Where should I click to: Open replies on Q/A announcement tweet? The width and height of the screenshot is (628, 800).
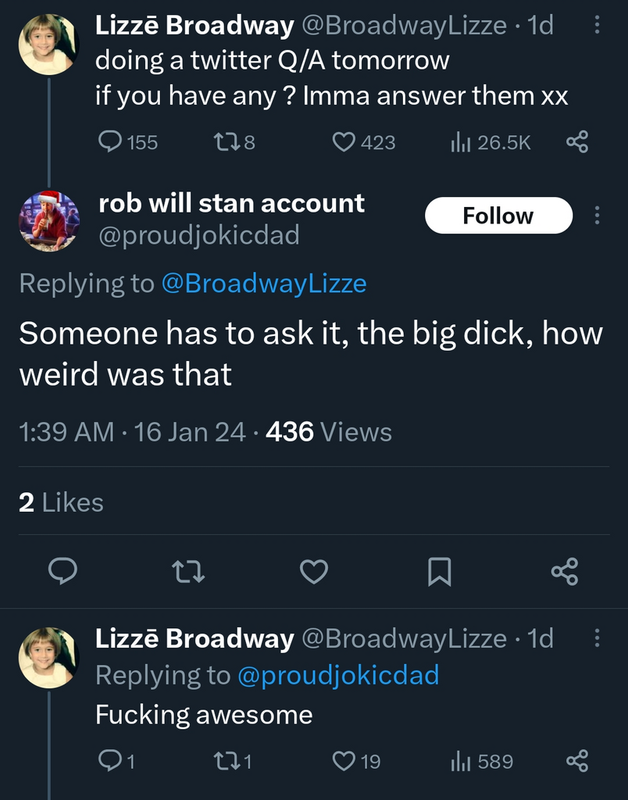(111, 143)
